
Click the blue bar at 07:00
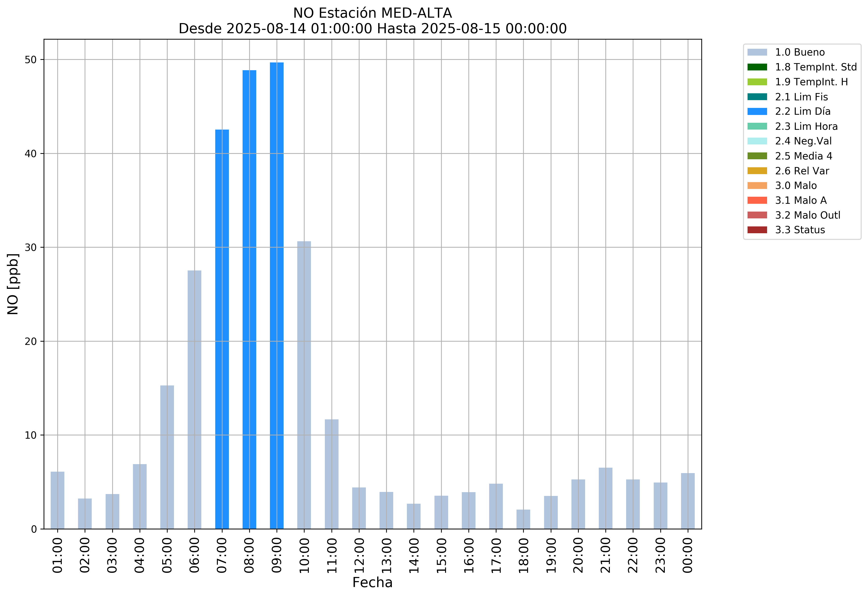point(222,329)
